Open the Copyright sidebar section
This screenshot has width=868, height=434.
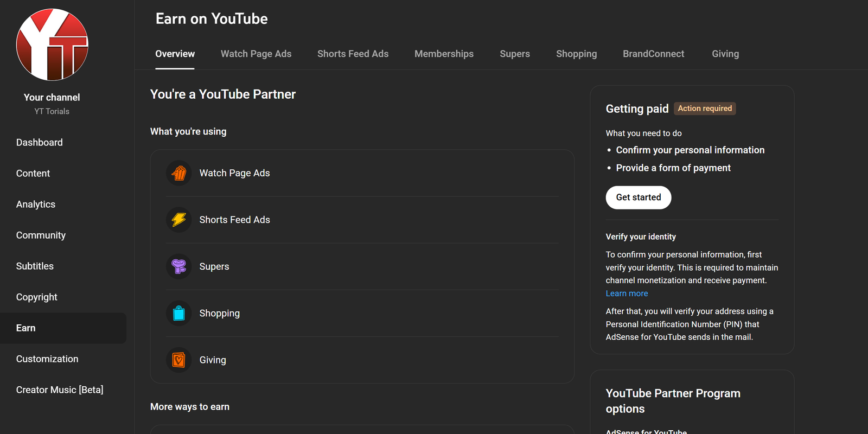click(37, 297)
